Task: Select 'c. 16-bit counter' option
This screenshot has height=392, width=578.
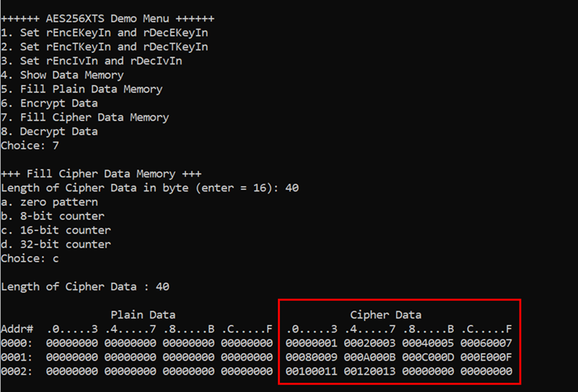Action: (x=56, y=230)
